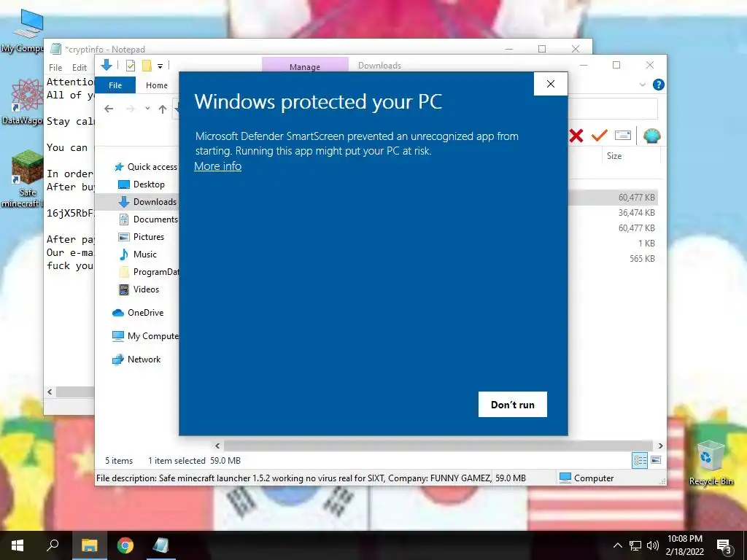
Task: Select My Computer in navigation pane
Action: [x=145, y=336]
